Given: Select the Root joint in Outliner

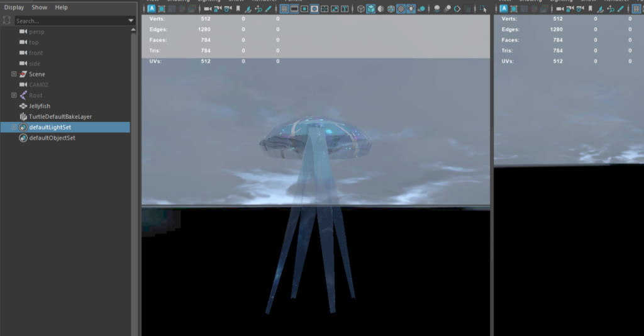Looking at the screenshot, I should [x=36, y=95].
